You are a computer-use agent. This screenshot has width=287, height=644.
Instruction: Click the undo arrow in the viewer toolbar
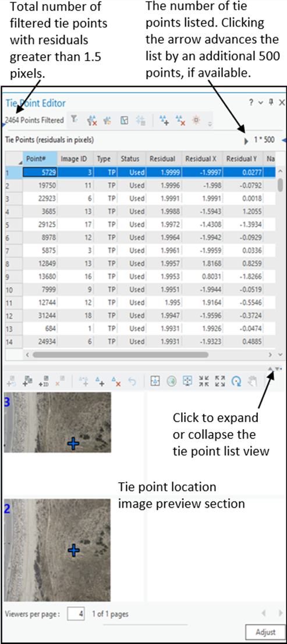(x=132, y=382)
